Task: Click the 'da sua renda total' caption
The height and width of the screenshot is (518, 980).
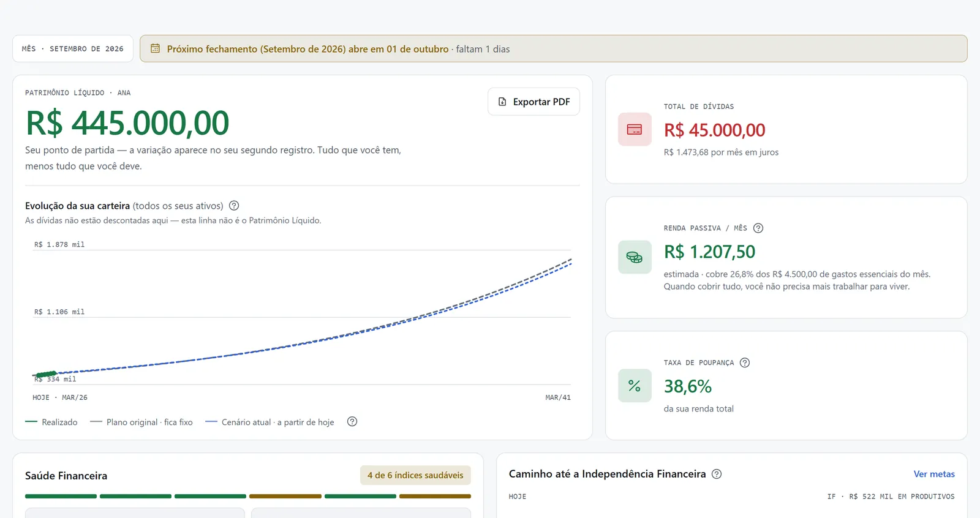Action: [x=699, y=409]
